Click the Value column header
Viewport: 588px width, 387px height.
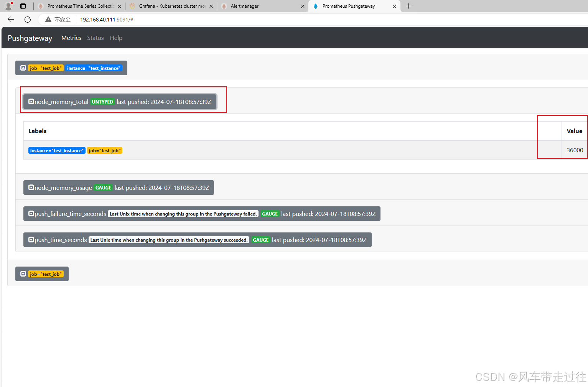(x=574, y=131)
